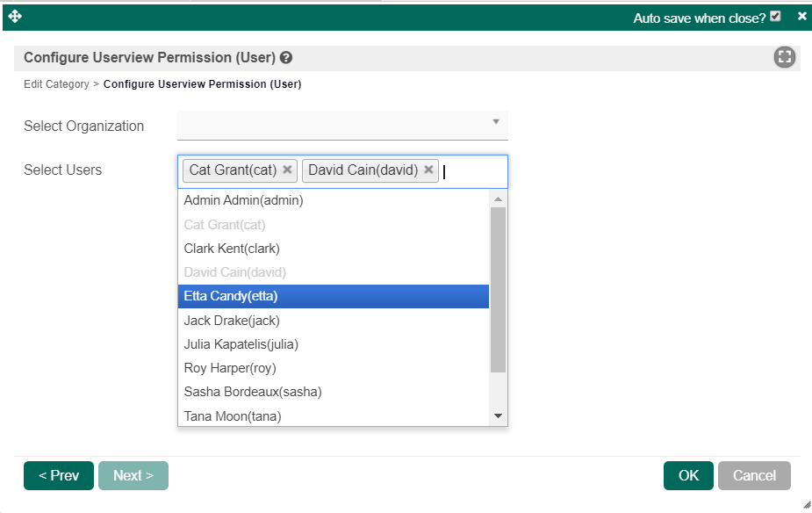Screen dimensions: 812x513
Task: Remove David Cain(david) tag from selection
Action: pos(428,170)
